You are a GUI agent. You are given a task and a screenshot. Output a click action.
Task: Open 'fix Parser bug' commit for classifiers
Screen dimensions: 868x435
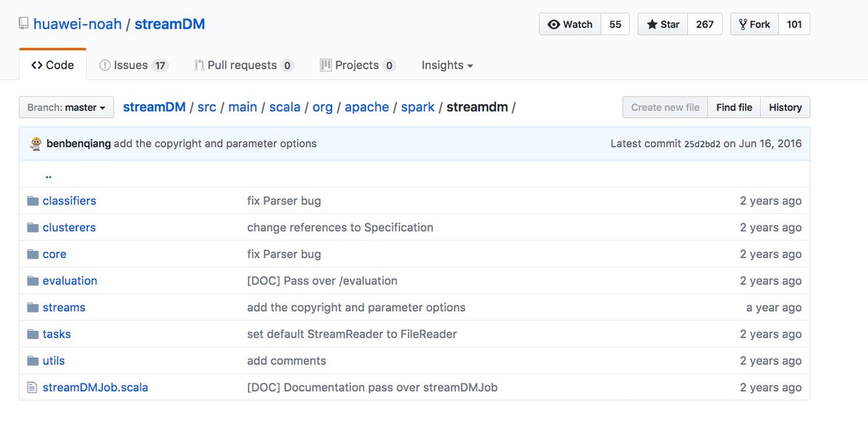[x=284, y=201]
